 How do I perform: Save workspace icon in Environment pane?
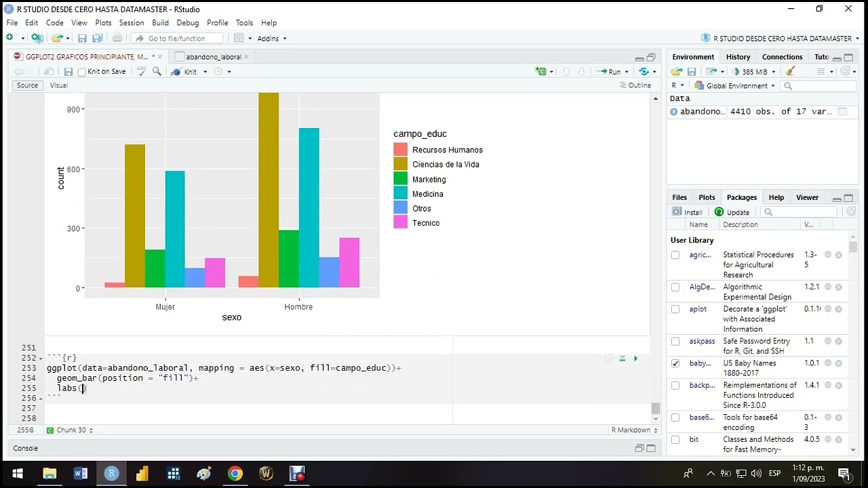point(692,71)
